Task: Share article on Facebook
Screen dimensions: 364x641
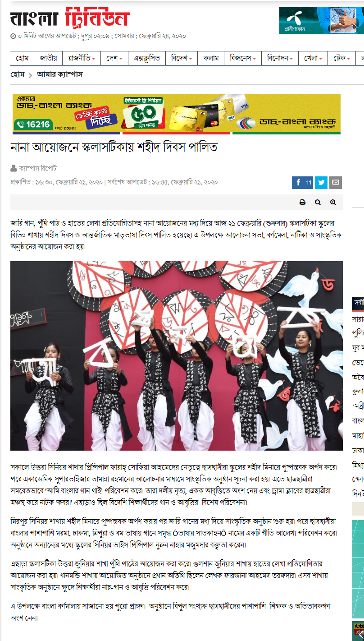Action: (302, 183)
